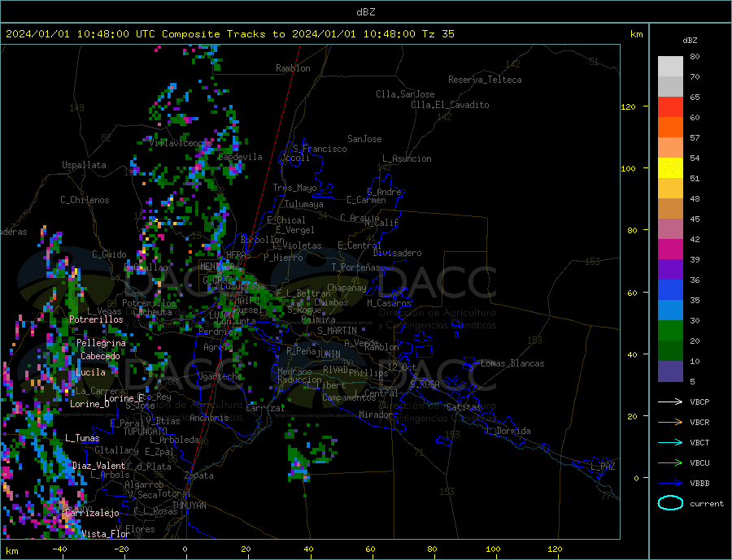Click the Lucila label
Screen dimensions: 732x560
pyautogui.click(x=90, y=372)
